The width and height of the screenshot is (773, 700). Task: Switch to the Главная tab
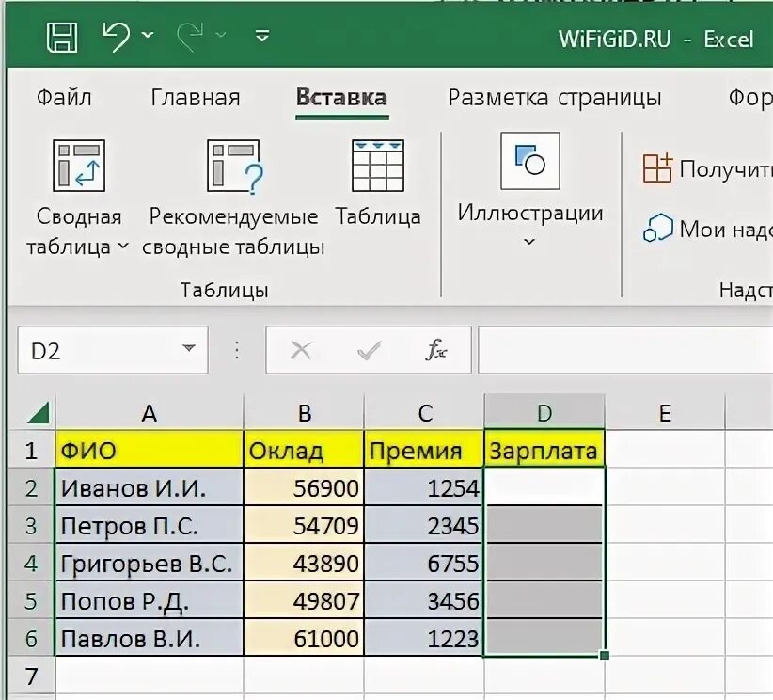tap(196, 97)
